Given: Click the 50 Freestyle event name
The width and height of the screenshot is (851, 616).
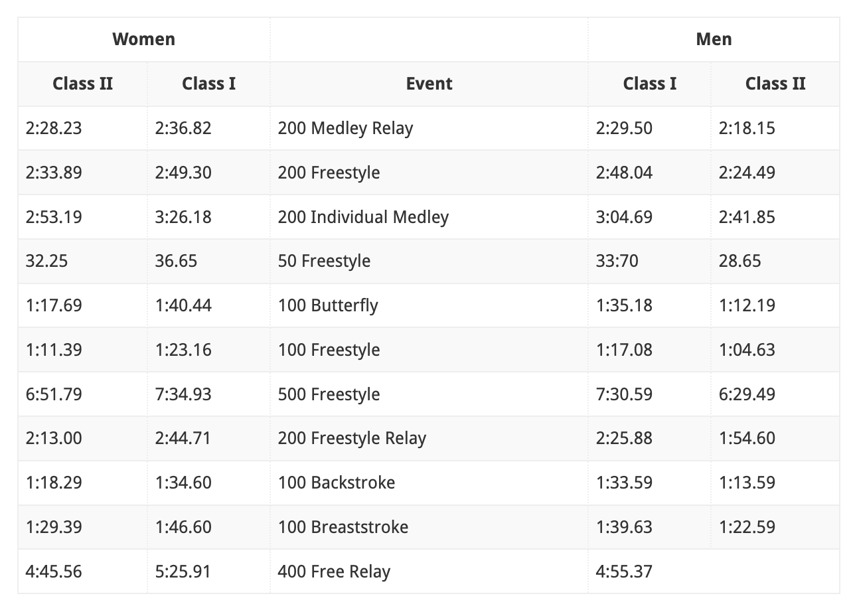Looking at the screenshot, I should coord(324,261).
